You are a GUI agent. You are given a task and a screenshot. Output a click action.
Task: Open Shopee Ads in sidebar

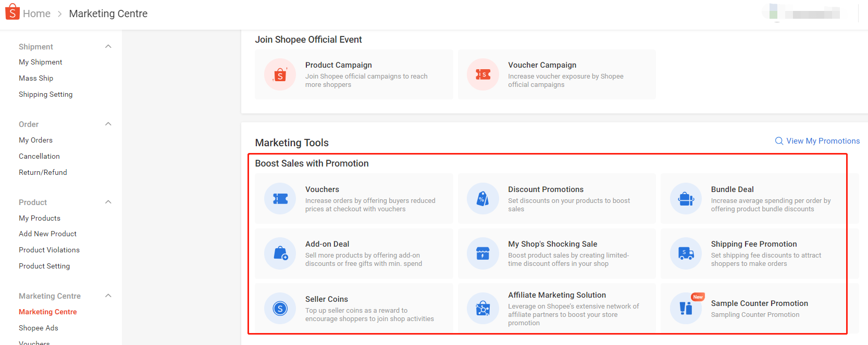(x=39, y=328)
